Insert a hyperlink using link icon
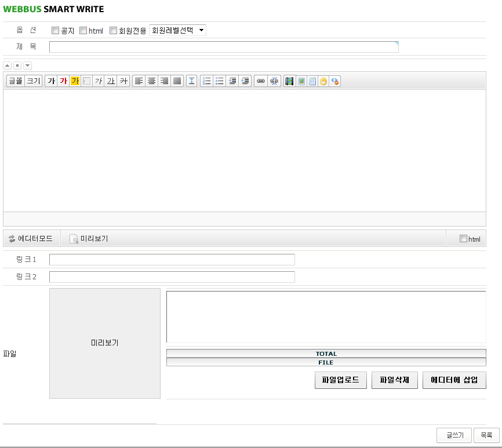 coord(261,81)
